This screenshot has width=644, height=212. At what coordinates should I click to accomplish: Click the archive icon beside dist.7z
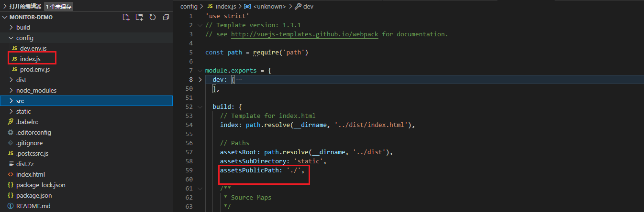coord(11,164)
